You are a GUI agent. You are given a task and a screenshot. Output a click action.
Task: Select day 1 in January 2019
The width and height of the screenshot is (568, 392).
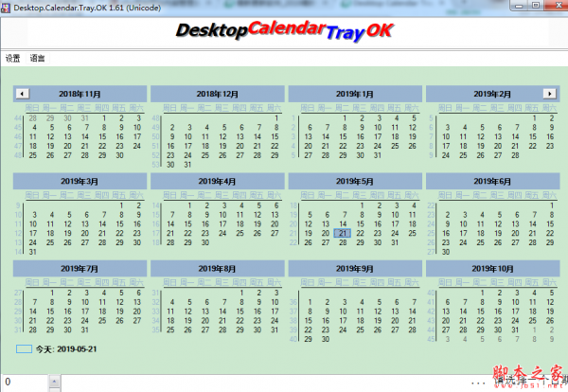tap(345, 118)
